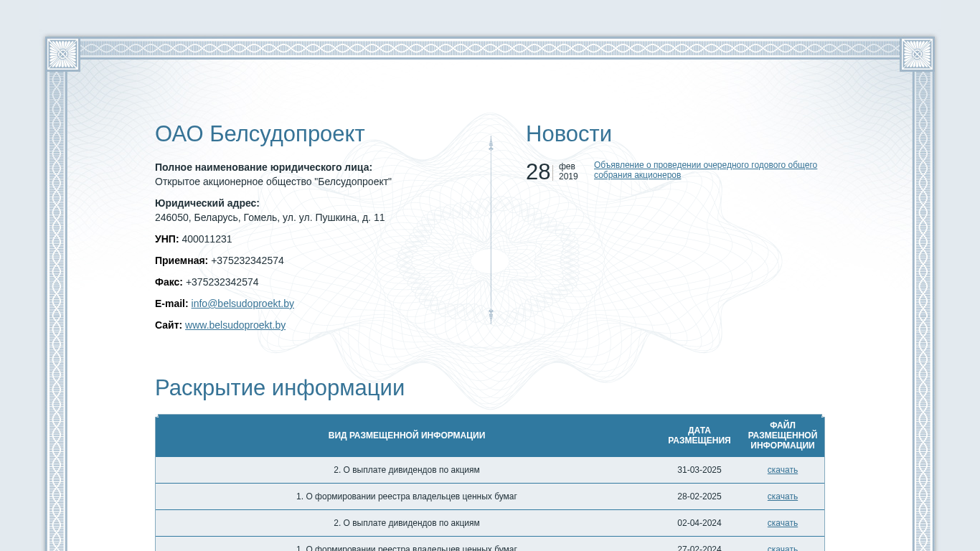Click the УНП value 400011231
The image size is (980, 551).
tap(207, 239)
